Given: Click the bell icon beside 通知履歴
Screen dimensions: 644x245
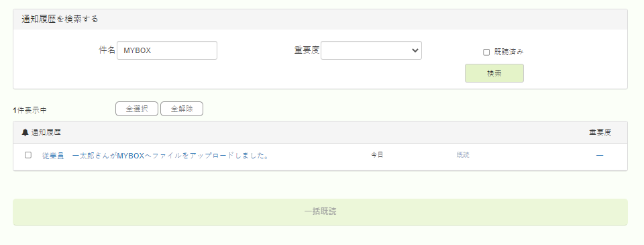Looking at the screenshot, I should click(x=25, y=132).
